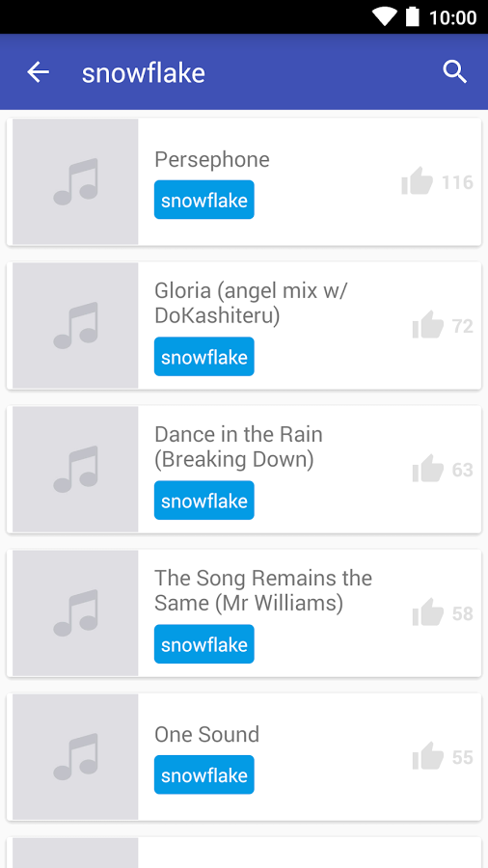The width and height of the screenshot is (488, 868).
Task: Select snowflake tag under One Sound
Action: point(204,775)
